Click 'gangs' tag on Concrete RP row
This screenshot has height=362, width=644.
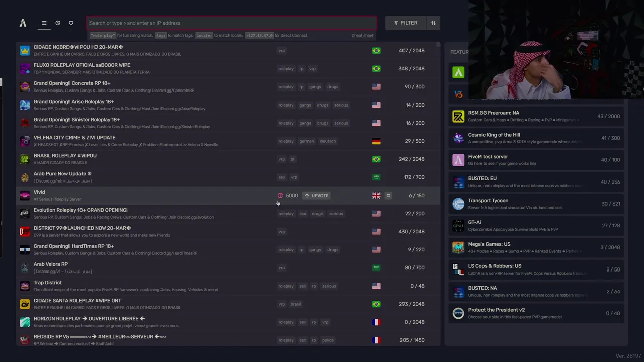pyautogui.click(x=315, y=87)
